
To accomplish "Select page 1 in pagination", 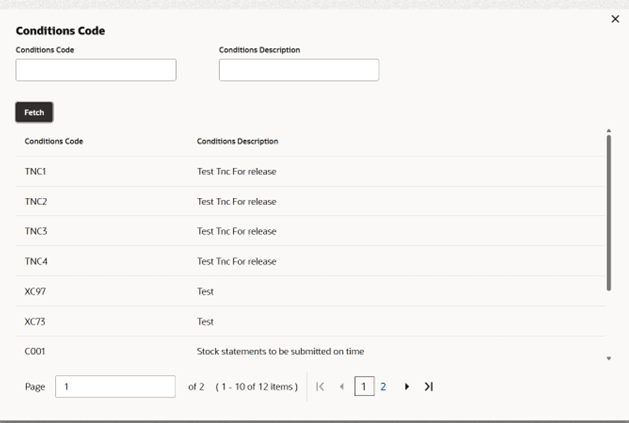I will pyautogui.click(x=364, y=386).
